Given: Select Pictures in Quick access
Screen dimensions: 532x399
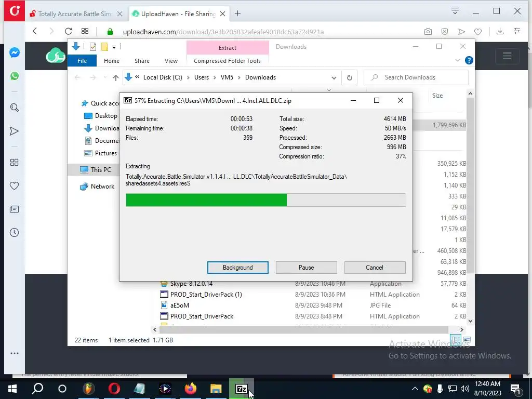Looking at the screenshot, I should [105, 153].
